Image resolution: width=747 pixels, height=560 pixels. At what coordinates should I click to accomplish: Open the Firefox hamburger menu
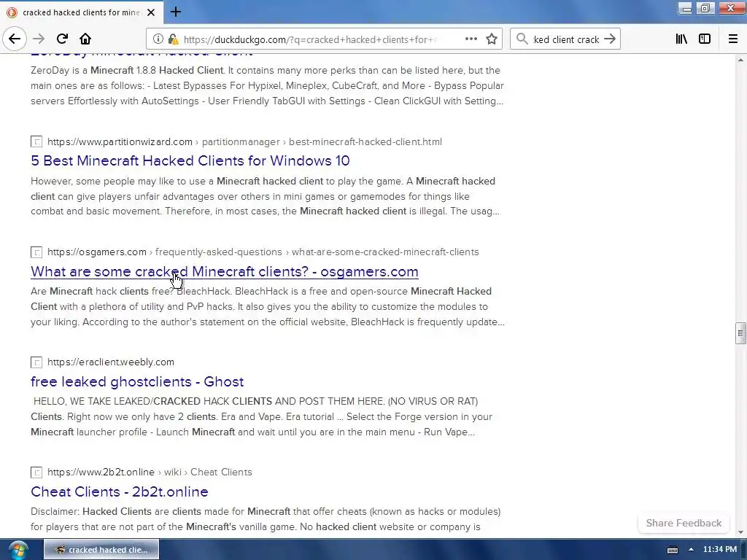(732, 39)
